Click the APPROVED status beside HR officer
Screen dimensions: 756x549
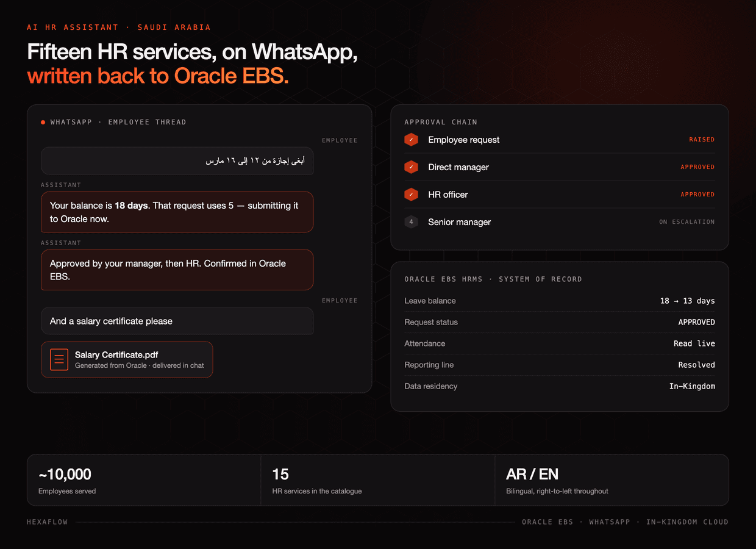697,195
